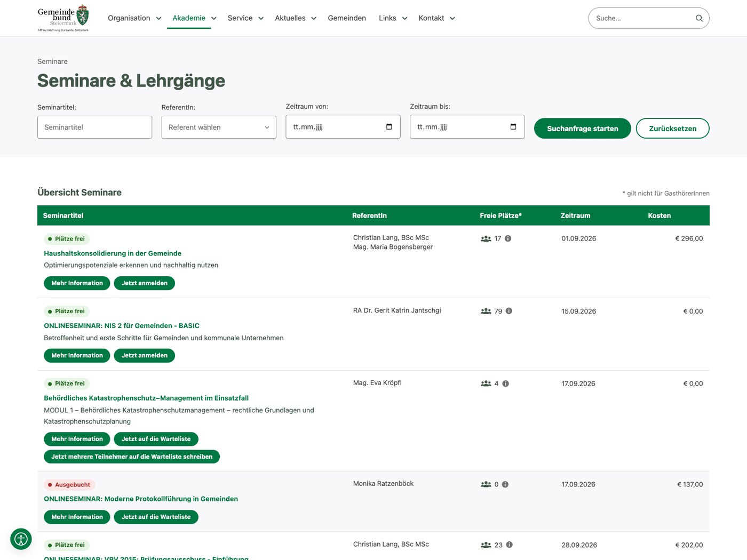Click Jetzt mehrere Teilnehmer auf die Warteliste schreiben
This screenshot has height=560, width=747.
click(x=132, y=457)
